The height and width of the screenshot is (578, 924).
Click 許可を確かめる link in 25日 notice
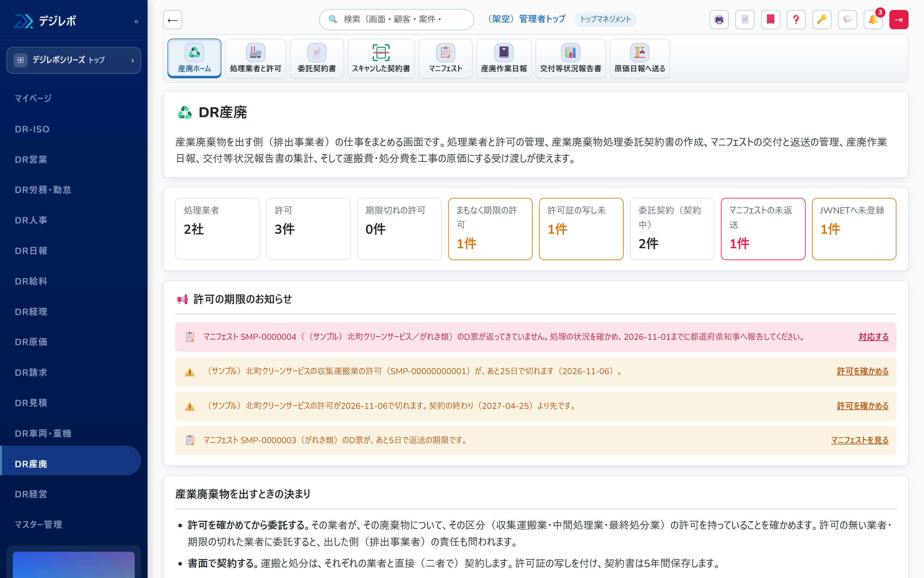(862, 371)
